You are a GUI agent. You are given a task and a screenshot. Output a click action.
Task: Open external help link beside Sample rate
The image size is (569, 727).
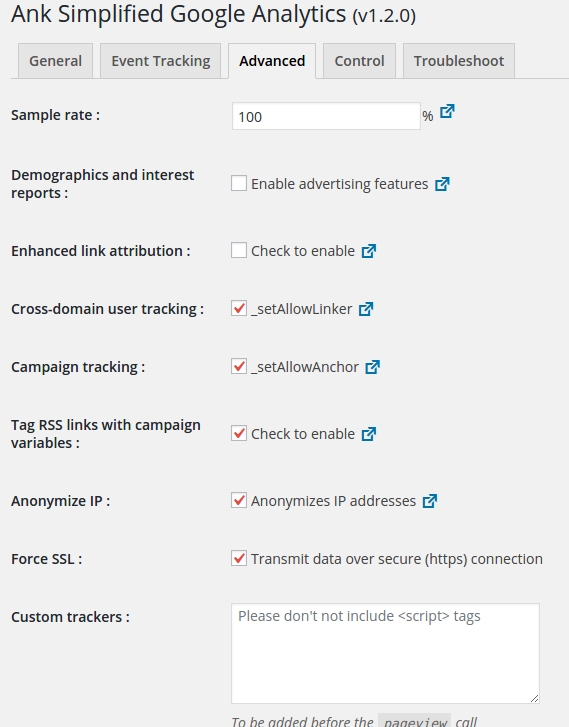pyautogui.click(x=447, y=111)
